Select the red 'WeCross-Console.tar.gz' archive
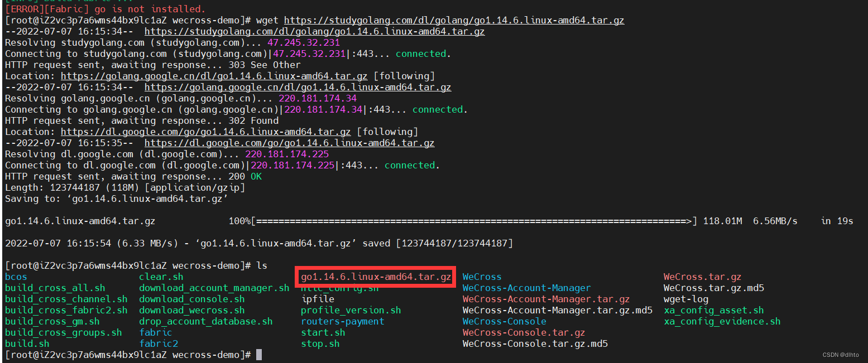868x363 pixels. (x=524, y=333)
